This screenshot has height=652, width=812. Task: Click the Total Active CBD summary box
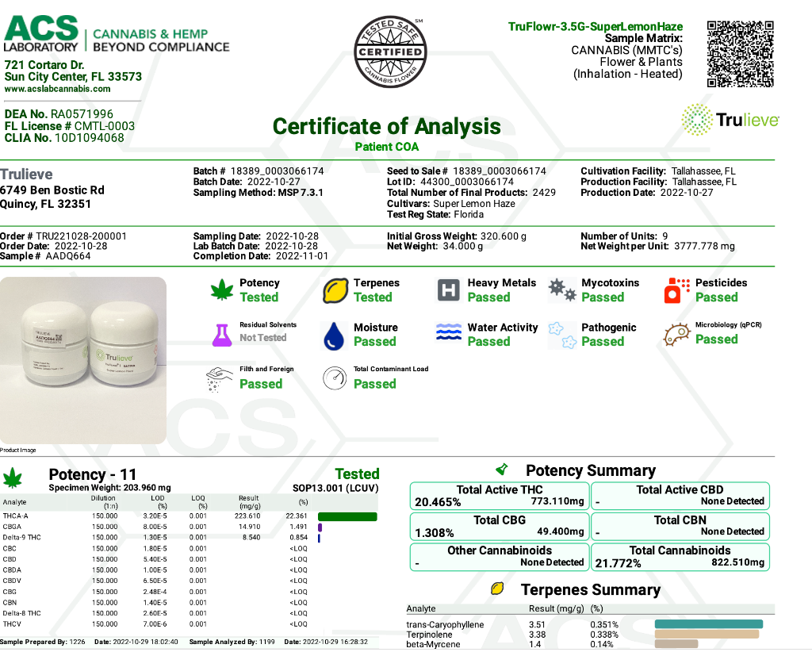pyautogui.click(x=680, y=496)
